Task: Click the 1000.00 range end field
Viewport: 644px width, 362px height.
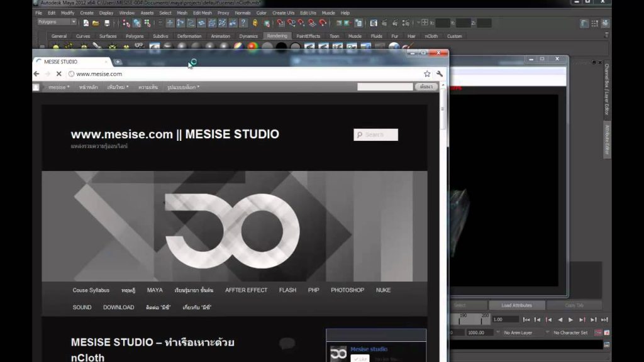Action: 480,332
